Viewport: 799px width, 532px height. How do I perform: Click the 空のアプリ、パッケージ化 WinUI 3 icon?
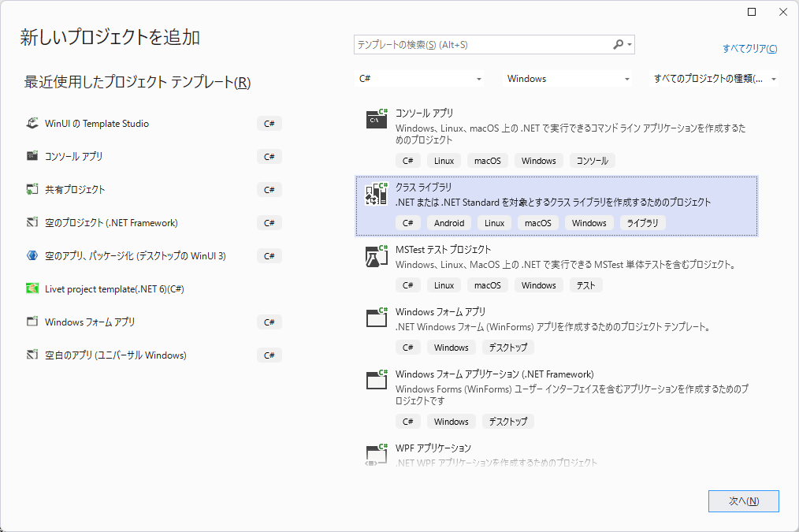coord(32,256)
